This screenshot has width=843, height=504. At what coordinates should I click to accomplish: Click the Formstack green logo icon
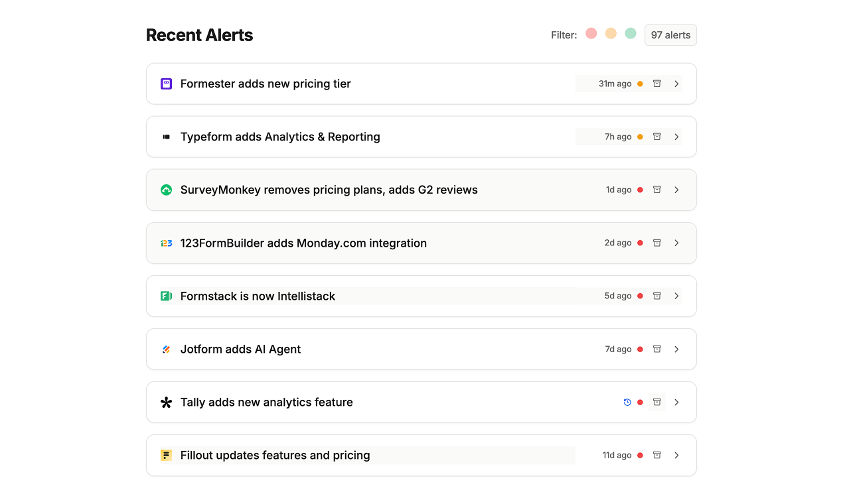point(167,296)
